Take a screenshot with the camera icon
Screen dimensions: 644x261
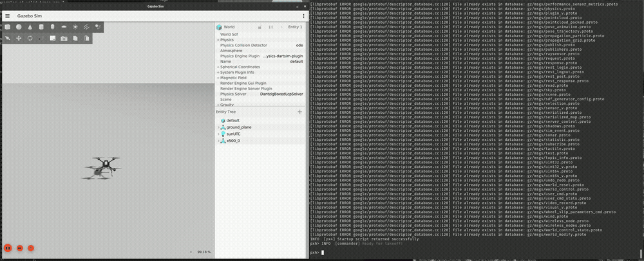(64, 39)
